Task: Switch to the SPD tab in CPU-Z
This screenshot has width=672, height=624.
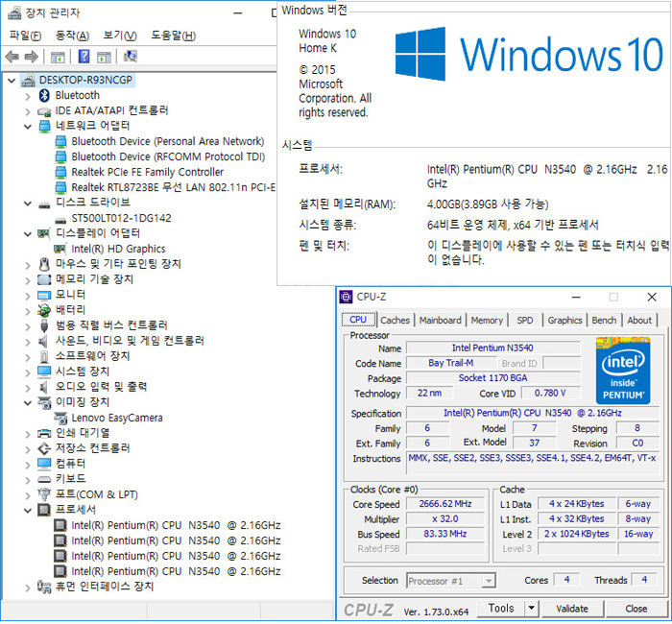Action: tap(524, 321)
